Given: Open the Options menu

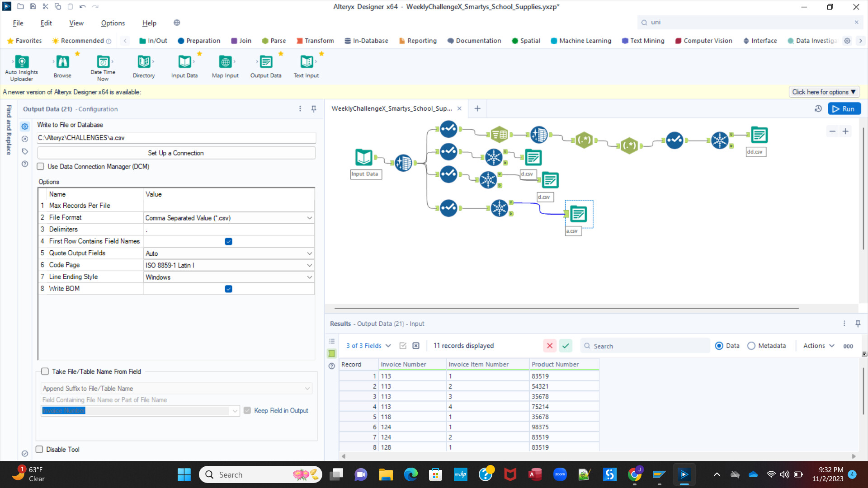Looking at the screenshot, I should [113, 23].
